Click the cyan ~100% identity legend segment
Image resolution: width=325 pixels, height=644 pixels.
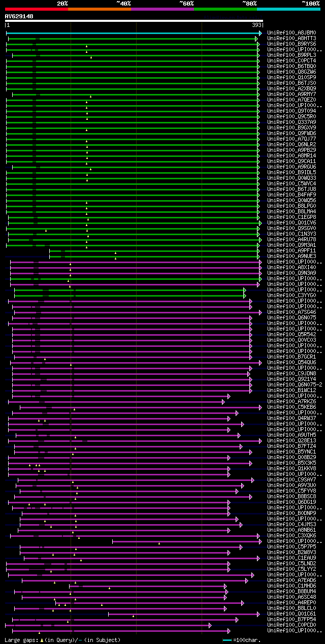pyautogui.click(x=288, y=9)
